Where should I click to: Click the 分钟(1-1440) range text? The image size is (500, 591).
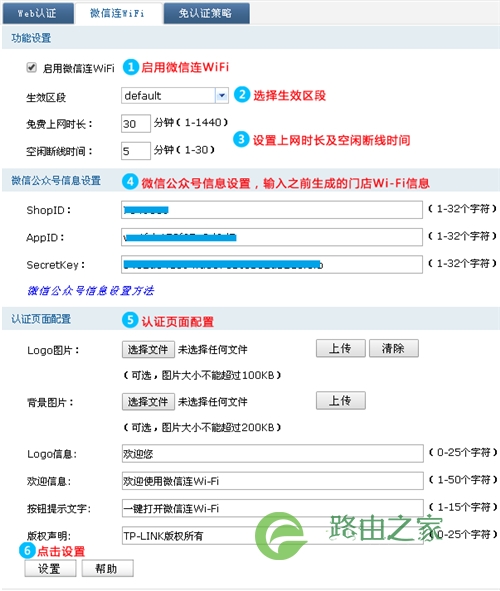[191, 122]
